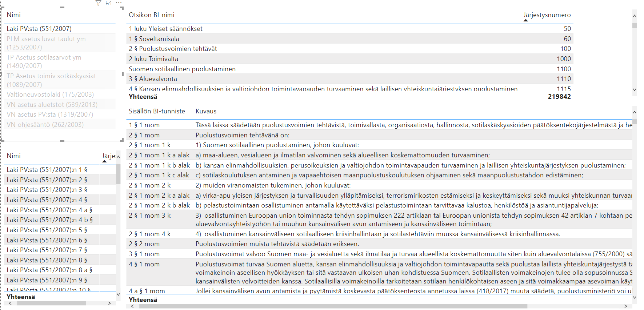Viewport: 644px width, 310px height.
Task: Sort by the Kuvaus column header
Action: [206, 111]
